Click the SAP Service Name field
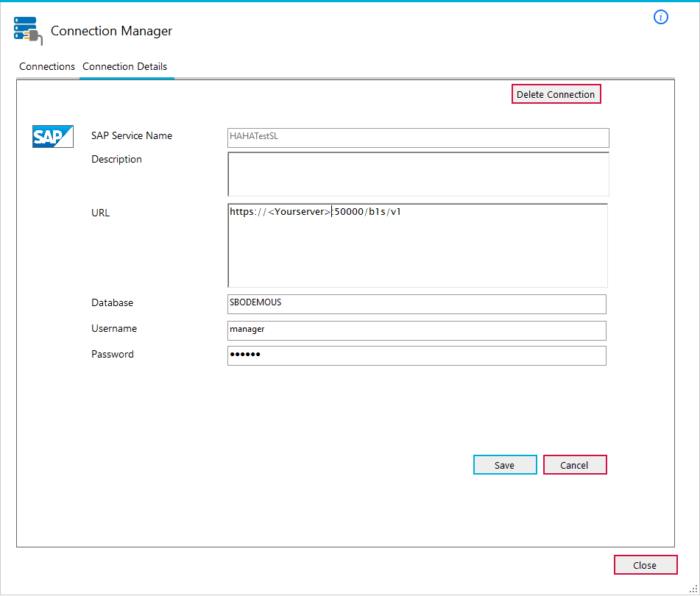 pyautogui.click(x=418, y=138)
